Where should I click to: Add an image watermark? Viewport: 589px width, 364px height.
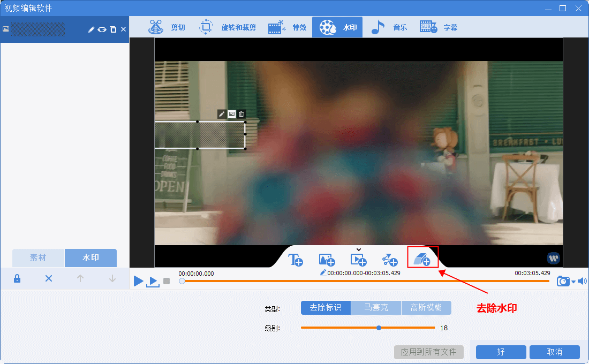click(x=327, y=260)
